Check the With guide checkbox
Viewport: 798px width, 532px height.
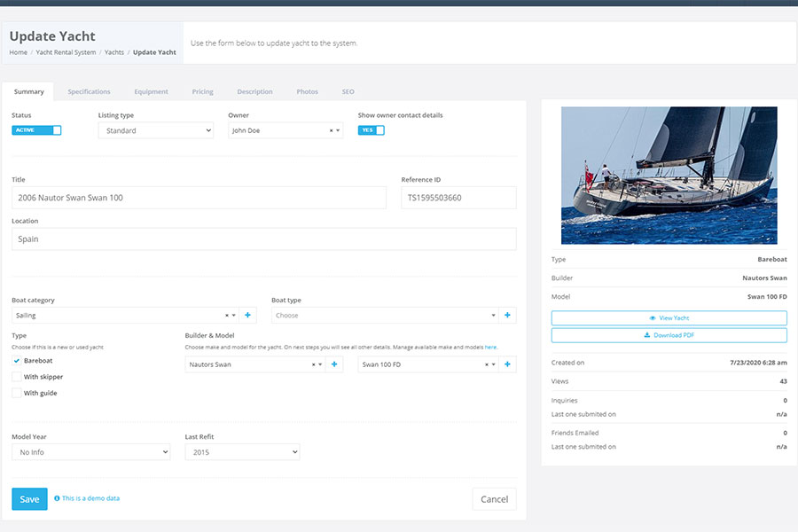pos(17,393)
